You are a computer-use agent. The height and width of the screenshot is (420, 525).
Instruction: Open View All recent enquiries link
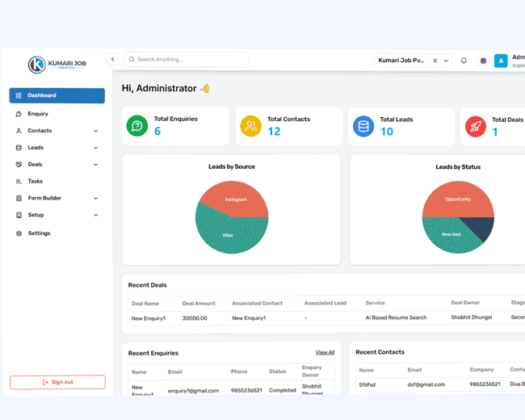pyautogui.click(x=325, y=352)
